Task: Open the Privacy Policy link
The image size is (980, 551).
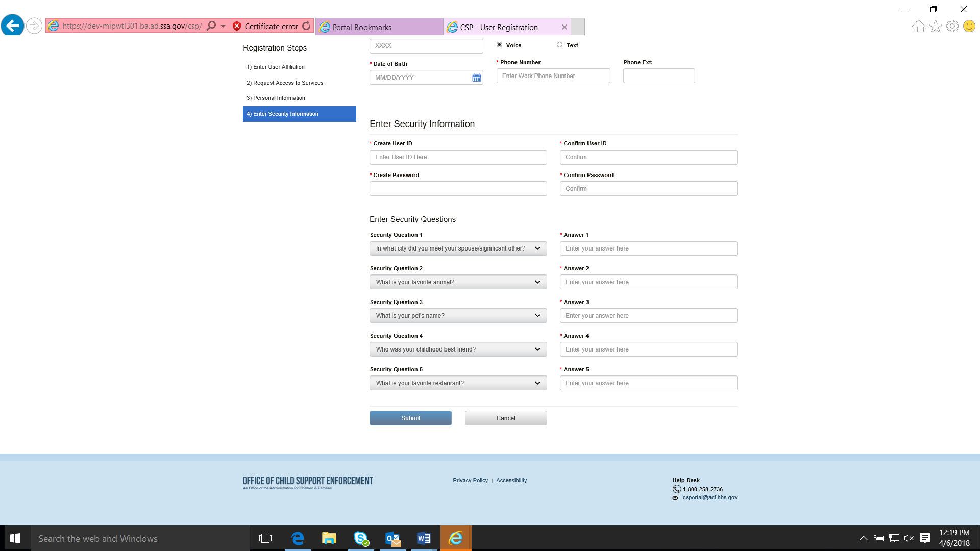Action: 470,480
